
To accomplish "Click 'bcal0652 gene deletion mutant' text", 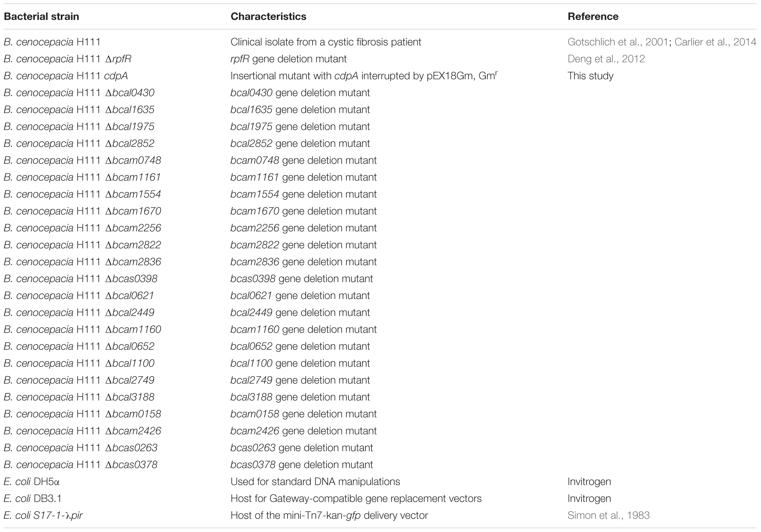I will (300, 346).
